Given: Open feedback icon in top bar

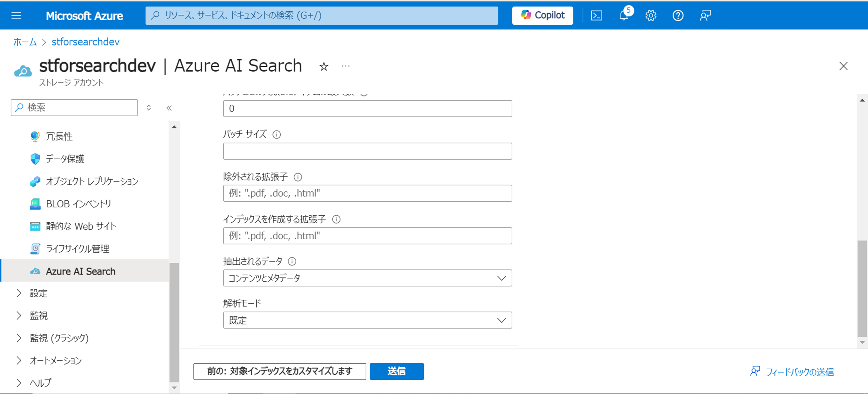Looking at the screenshot, I should [x=705, y=16].
